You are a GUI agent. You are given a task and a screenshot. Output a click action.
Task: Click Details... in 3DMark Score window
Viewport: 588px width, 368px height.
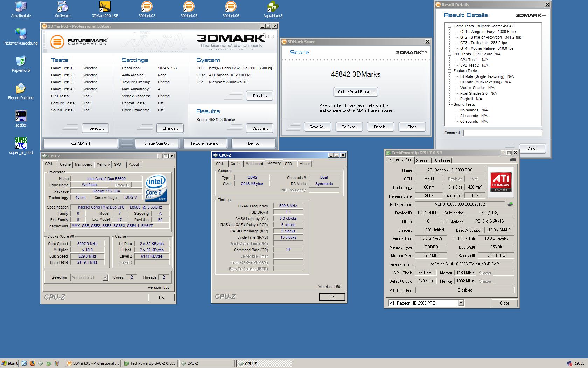(381, 127)
